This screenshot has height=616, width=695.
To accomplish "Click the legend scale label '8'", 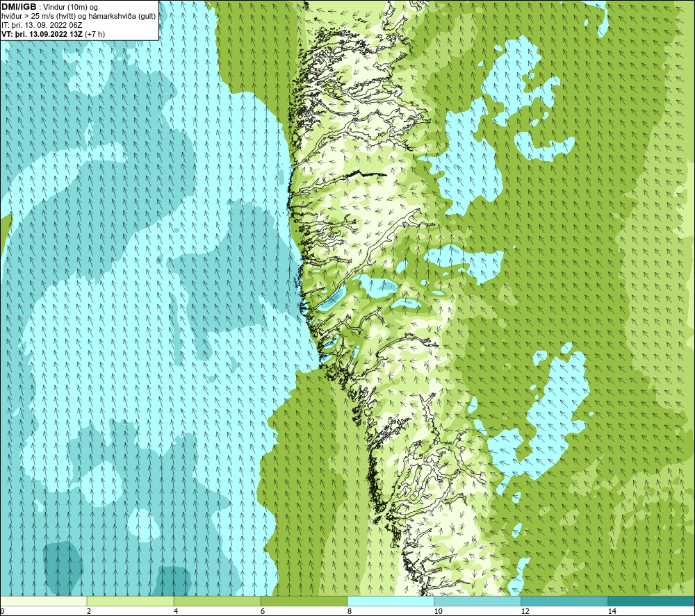I will click(350, 612).
